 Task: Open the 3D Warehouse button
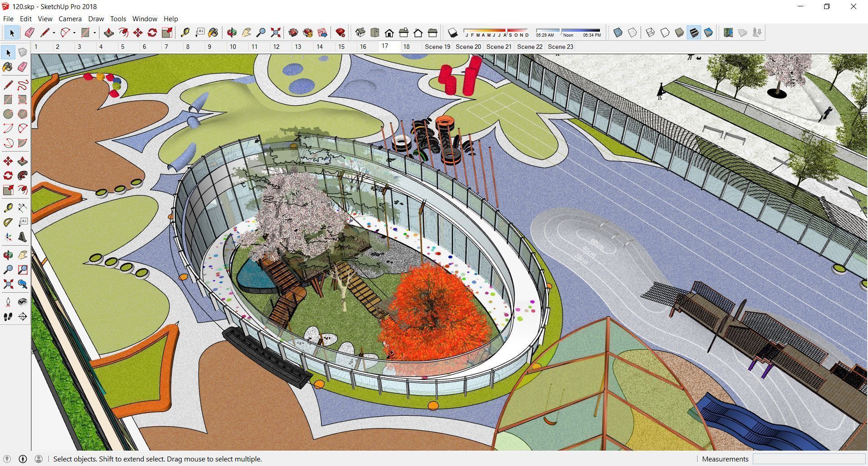(293, 33)
